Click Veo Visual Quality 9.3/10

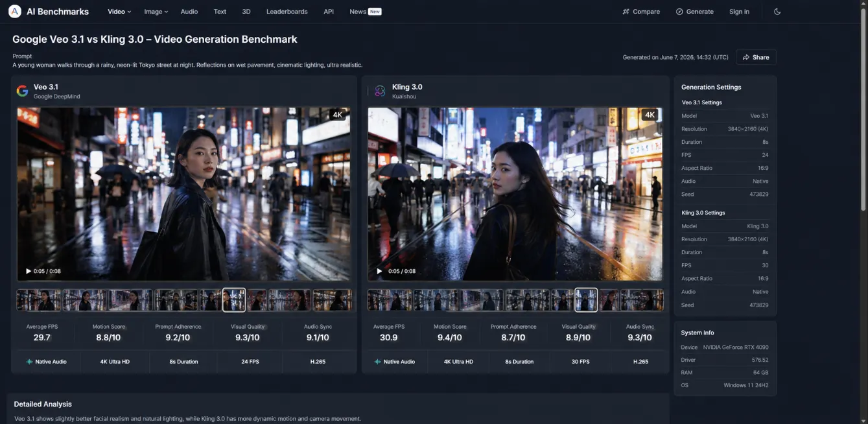pyautogui.click(x=248, y=338)
